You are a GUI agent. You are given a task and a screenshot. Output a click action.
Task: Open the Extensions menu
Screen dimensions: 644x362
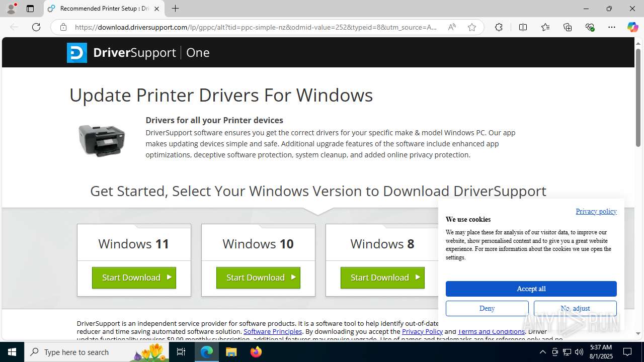[499, 27]
